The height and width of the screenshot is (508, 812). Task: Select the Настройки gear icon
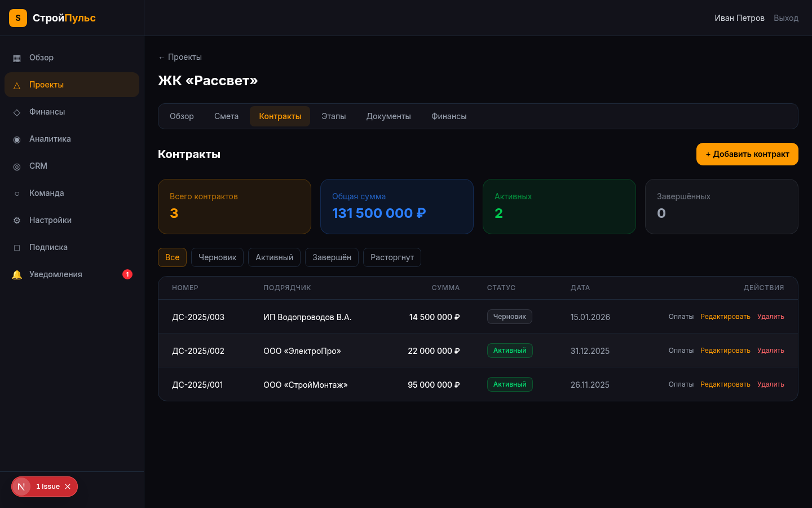[17, 221]
